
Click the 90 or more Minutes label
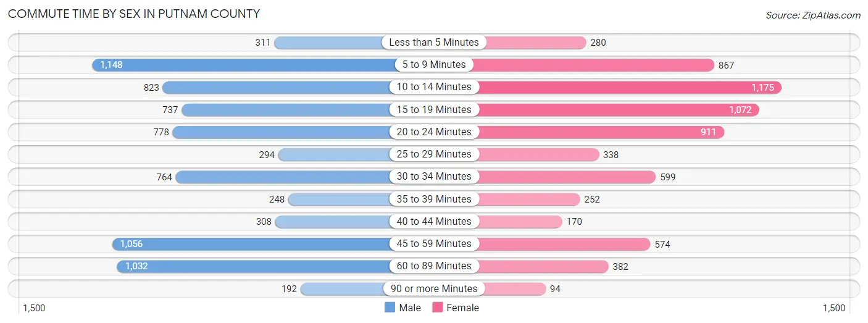click(x=434, y=288)
